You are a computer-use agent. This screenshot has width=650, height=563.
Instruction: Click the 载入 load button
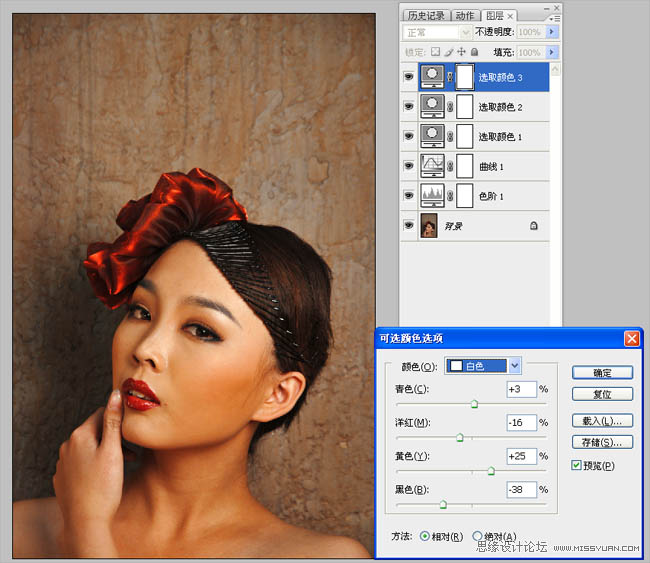pos(602,420)
